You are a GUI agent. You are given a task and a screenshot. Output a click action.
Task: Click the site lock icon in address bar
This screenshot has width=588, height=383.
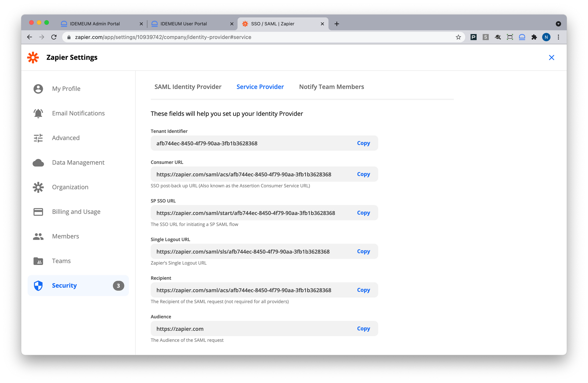tap(69, 37)
